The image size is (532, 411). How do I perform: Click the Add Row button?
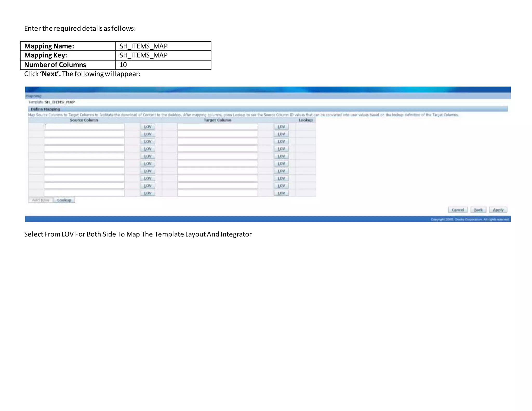pyautogui.click(x=41, y=200)
